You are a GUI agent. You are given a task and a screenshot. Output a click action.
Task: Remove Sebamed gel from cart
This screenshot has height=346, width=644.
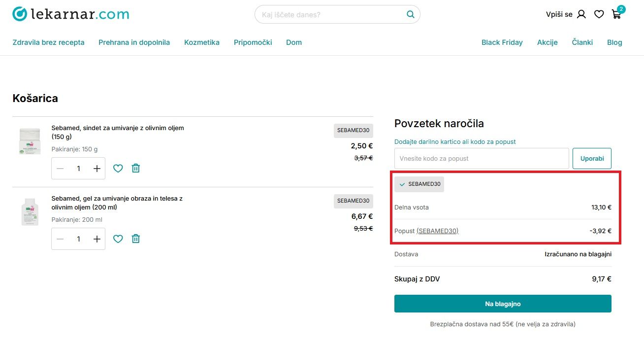click(136, 239)
